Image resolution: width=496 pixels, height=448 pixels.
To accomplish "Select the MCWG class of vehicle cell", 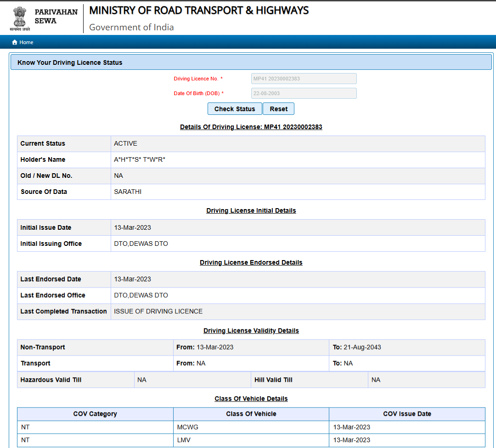I will [187, 427].
